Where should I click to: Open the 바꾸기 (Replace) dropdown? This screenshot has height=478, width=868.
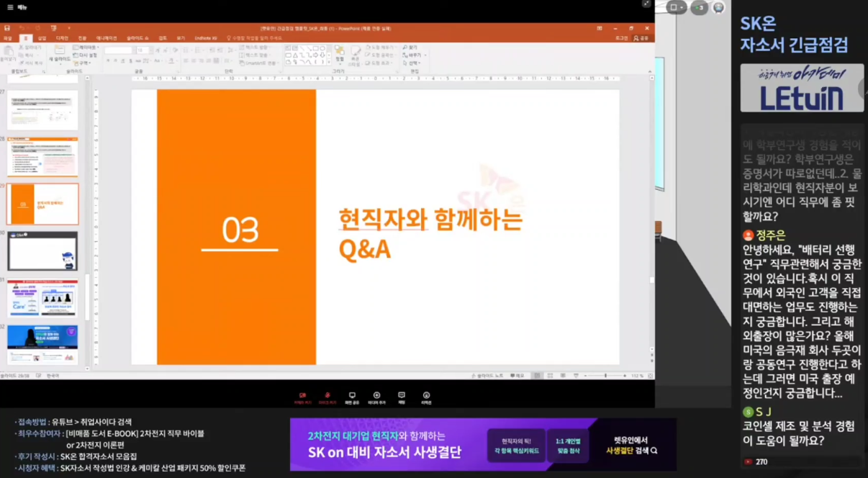click(x=414, y=55)
